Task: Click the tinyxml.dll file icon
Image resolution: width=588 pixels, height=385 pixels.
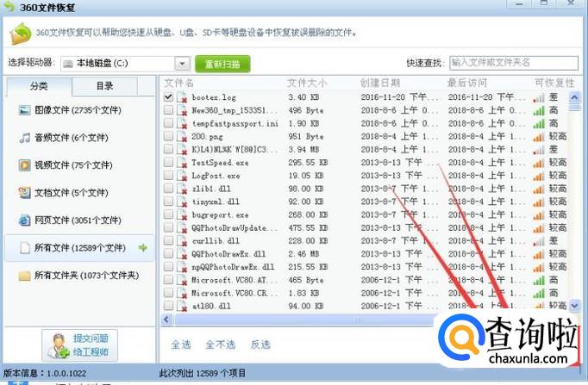Action: (182, 202)
